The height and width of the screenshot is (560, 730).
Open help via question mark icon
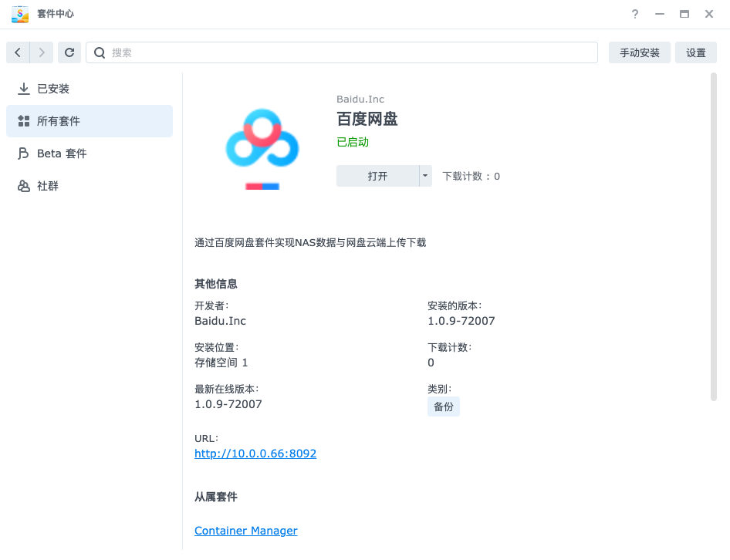click(635, 14)
